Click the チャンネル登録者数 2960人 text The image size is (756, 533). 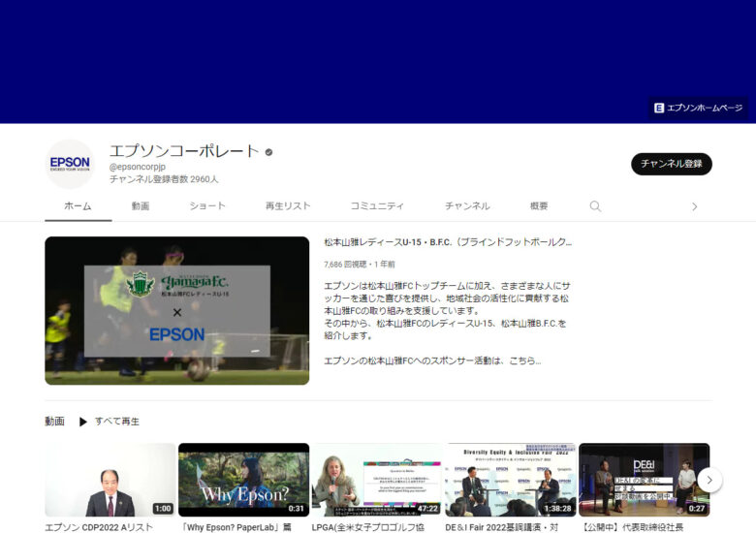tap(164, 179)
